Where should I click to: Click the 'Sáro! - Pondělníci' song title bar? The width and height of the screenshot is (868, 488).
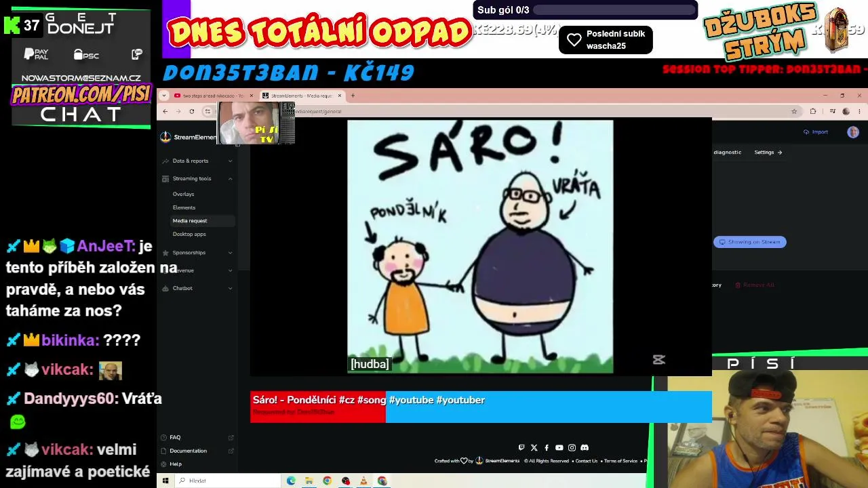[481, 407]
